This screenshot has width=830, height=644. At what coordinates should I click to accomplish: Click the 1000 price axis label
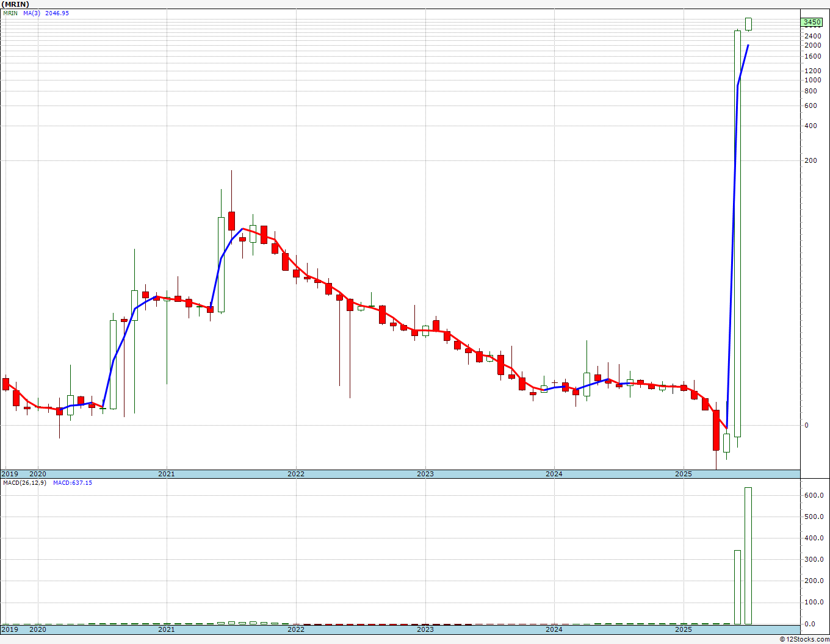coord(812,80)
